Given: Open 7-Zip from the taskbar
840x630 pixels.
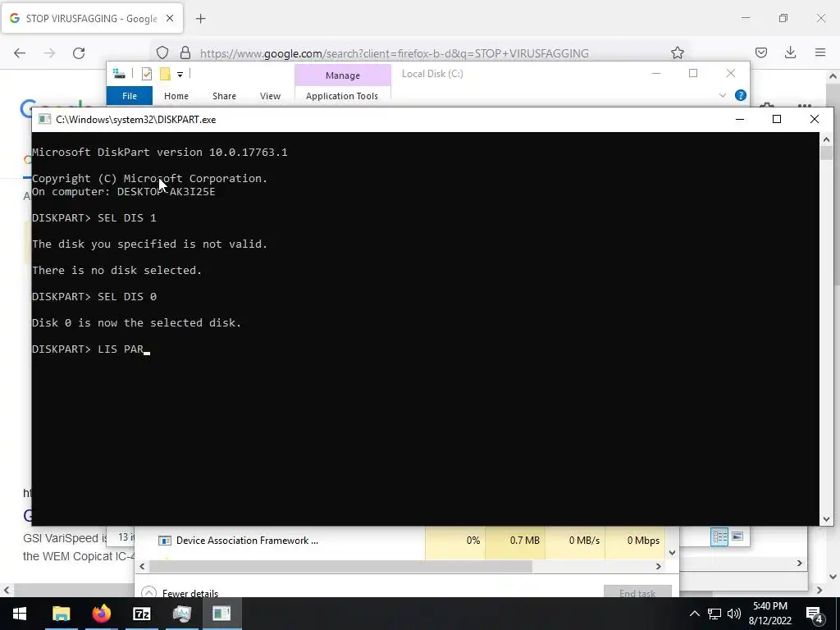Looking at the screenshot, I should click(x=141, y=614).
